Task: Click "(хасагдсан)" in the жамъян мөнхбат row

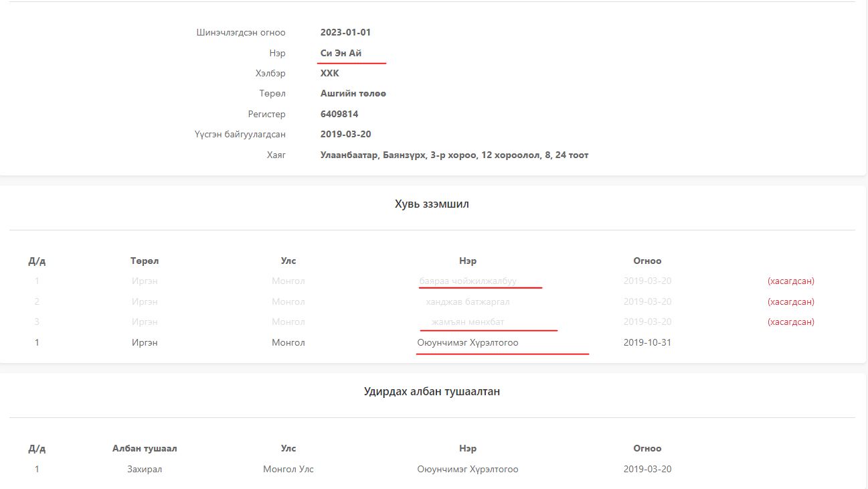Action: click(x=790, y=322)
